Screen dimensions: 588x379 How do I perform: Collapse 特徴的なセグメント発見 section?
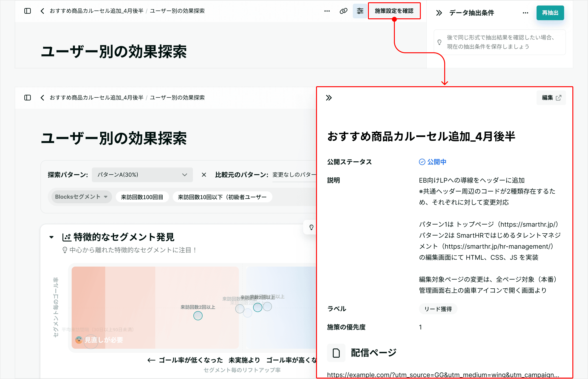point(51,237)
